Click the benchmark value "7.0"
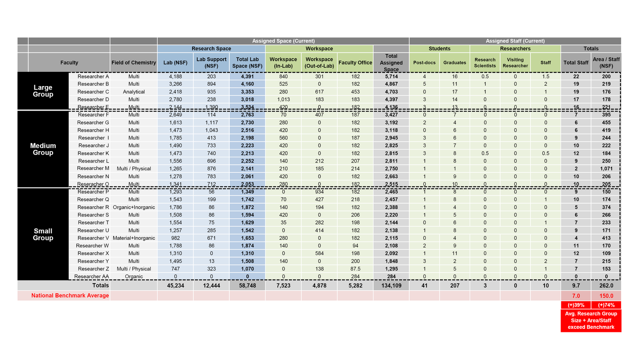The width and height of the screenshot is (644, 362). pyautogui.click(x=576, y=296)
